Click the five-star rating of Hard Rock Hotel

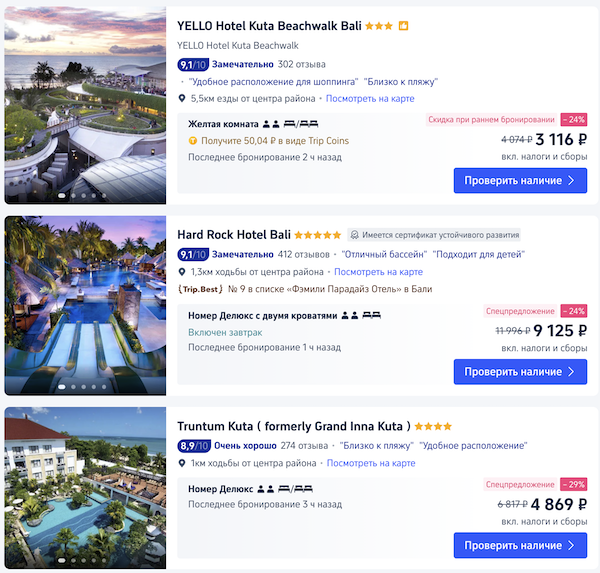[x=318, y=235]
